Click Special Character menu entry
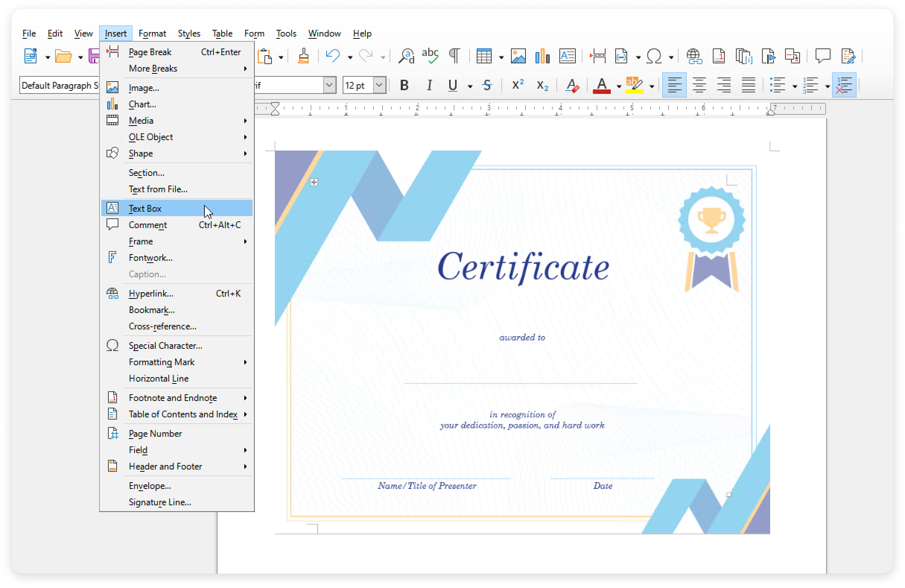Screen dimensions: 905x588 [x=165, y=346]
